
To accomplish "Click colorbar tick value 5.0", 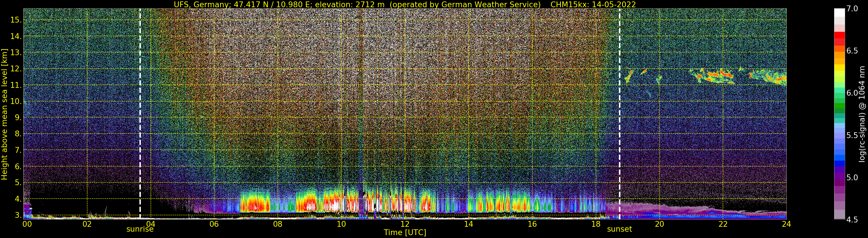I will [x=852, y=177].
